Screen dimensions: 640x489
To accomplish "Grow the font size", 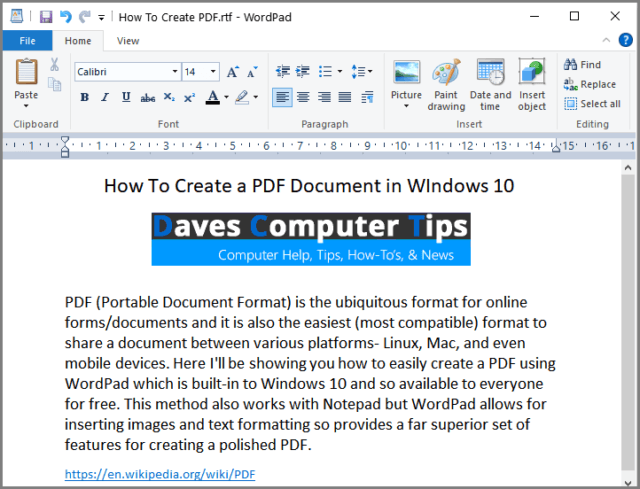I will click(x=233, y=72).
